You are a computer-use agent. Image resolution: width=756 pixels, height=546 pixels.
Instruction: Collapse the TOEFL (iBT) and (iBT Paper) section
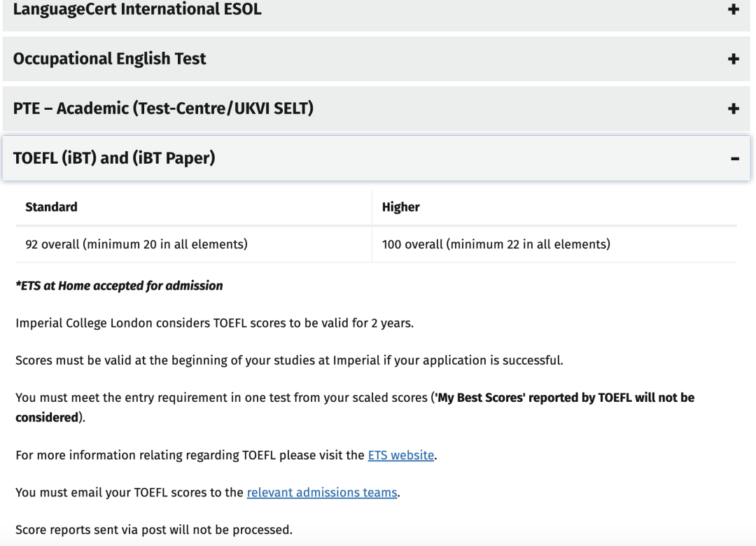coord(376,158)
